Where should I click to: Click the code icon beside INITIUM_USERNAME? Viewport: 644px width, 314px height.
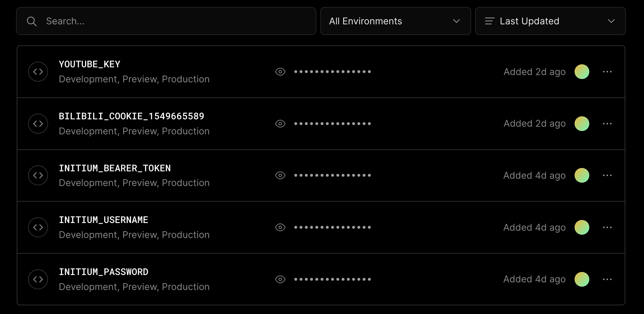pyautogui.click(x=38, y=227)
